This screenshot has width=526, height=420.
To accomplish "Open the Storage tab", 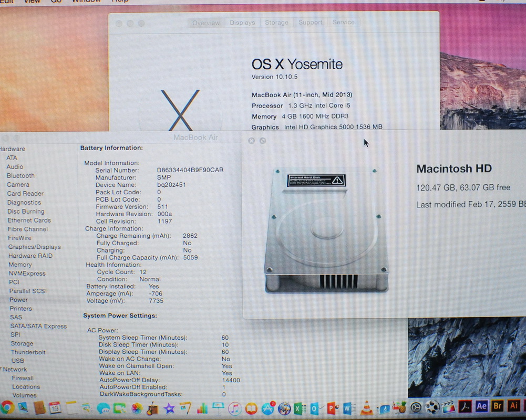I will (276, 23).
